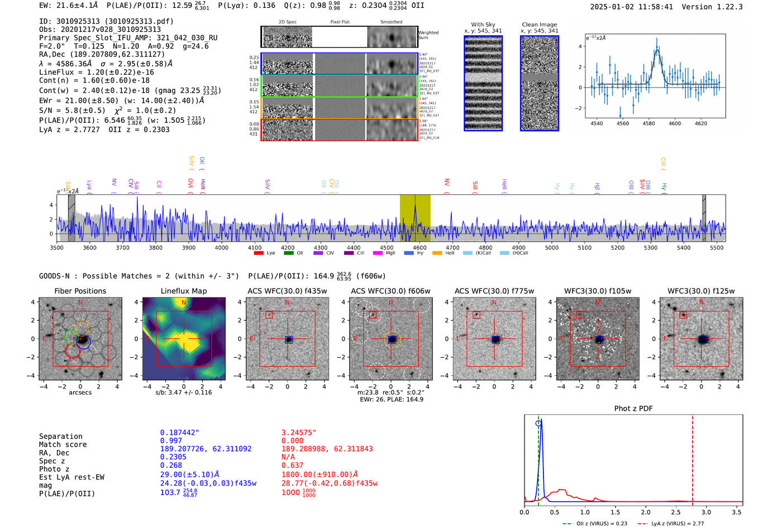Click the ID 3010925313 line
This screenshot has height=532, width=782.
click(x=106, y=21)
